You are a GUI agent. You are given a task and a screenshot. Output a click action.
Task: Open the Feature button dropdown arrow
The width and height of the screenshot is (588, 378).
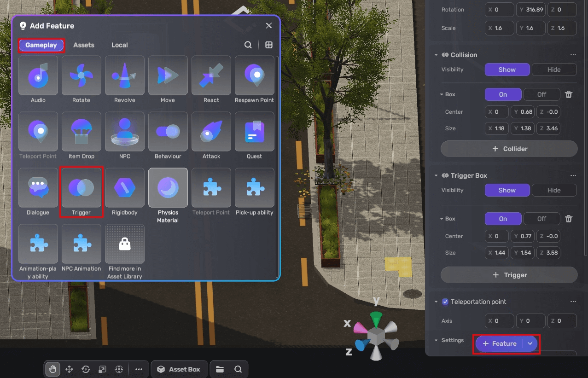click(x=530, y=343)
